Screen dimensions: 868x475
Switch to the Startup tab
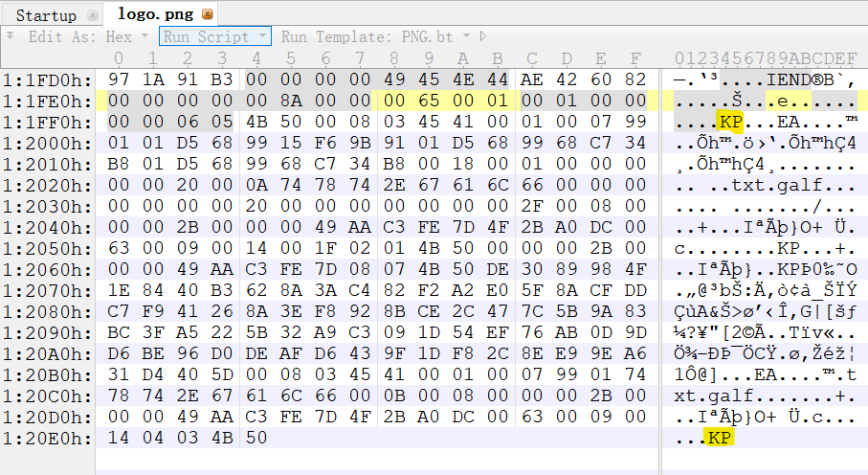click(x=46, y=15)
